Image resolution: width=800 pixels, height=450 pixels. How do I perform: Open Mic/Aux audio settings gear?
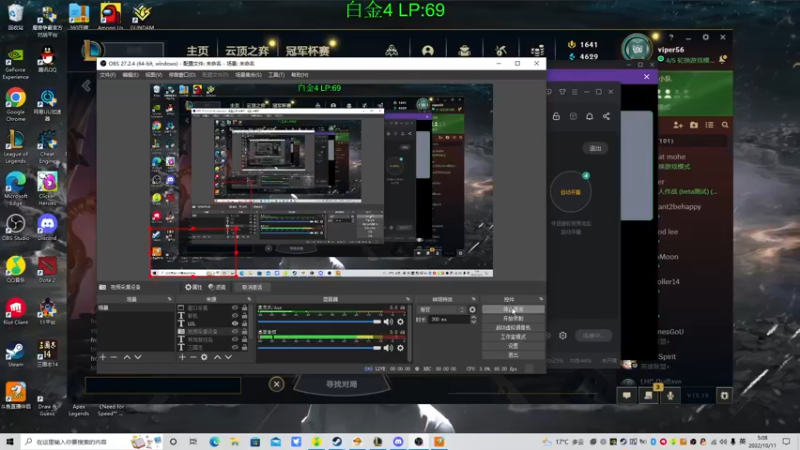401,321
